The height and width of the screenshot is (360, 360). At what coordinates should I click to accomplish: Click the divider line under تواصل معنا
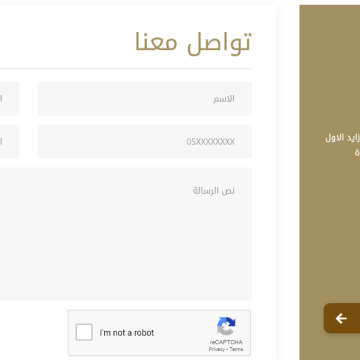(126, 69)
